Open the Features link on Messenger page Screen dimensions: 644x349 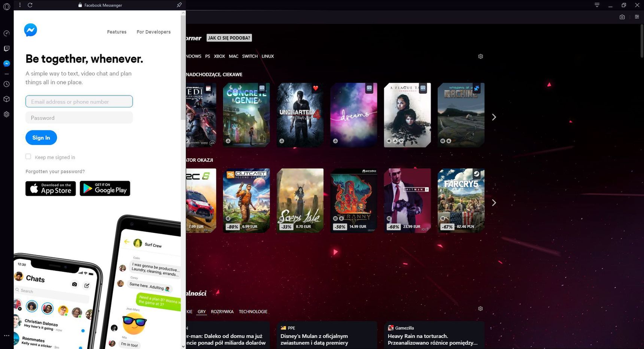117,32
